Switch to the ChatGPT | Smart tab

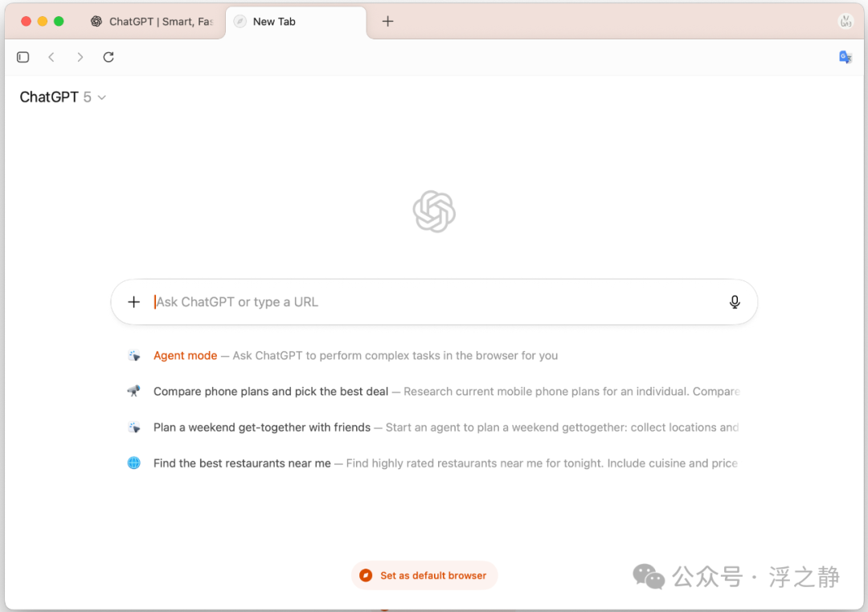pos(152,22)
